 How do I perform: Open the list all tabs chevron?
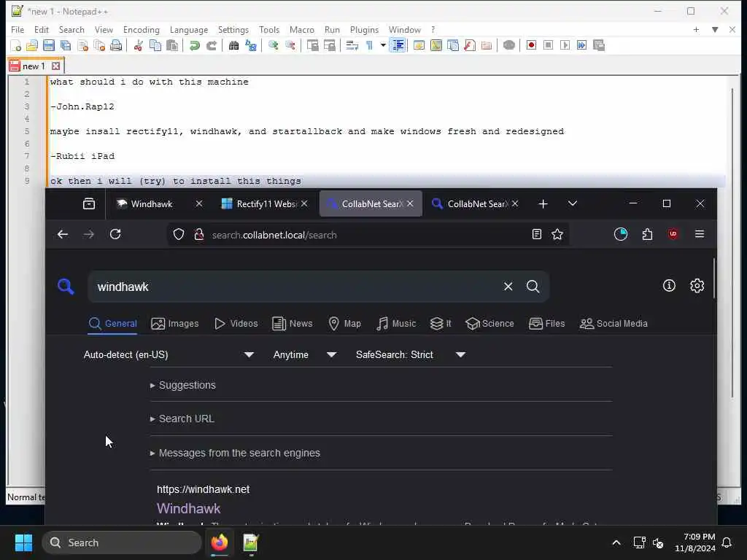click(573, 204)
